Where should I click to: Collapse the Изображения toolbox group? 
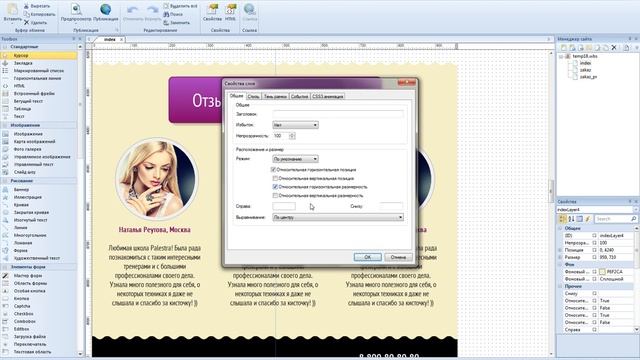coord(5,125)
